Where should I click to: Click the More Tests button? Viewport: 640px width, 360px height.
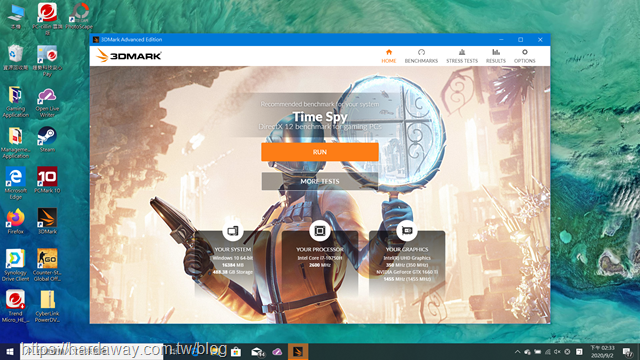(x=320, y=181)
